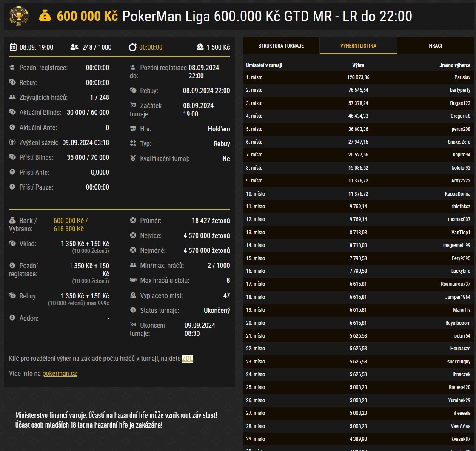Click the players icon beside 248 / 1000
476x451 pixels.
(74, 47)
